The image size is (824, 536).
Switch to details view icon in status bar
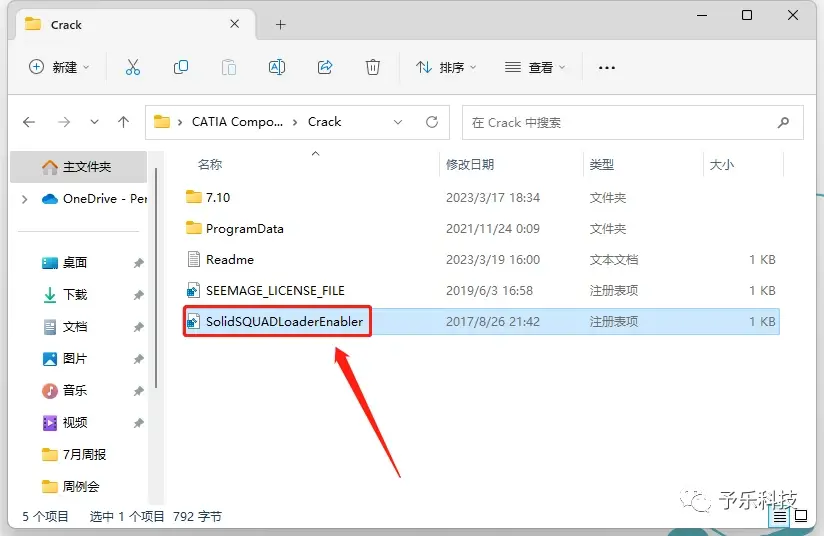tap(779, 517)
